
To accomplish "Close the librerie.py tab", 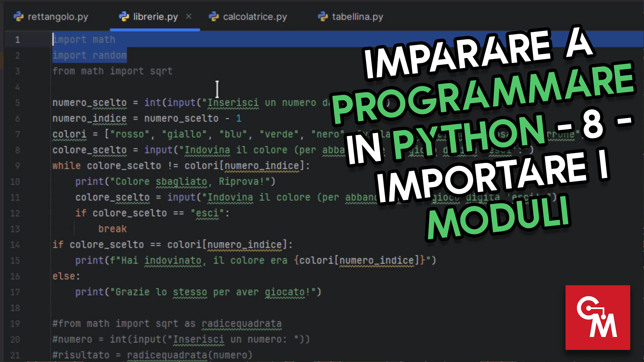I will pos(189,16).
